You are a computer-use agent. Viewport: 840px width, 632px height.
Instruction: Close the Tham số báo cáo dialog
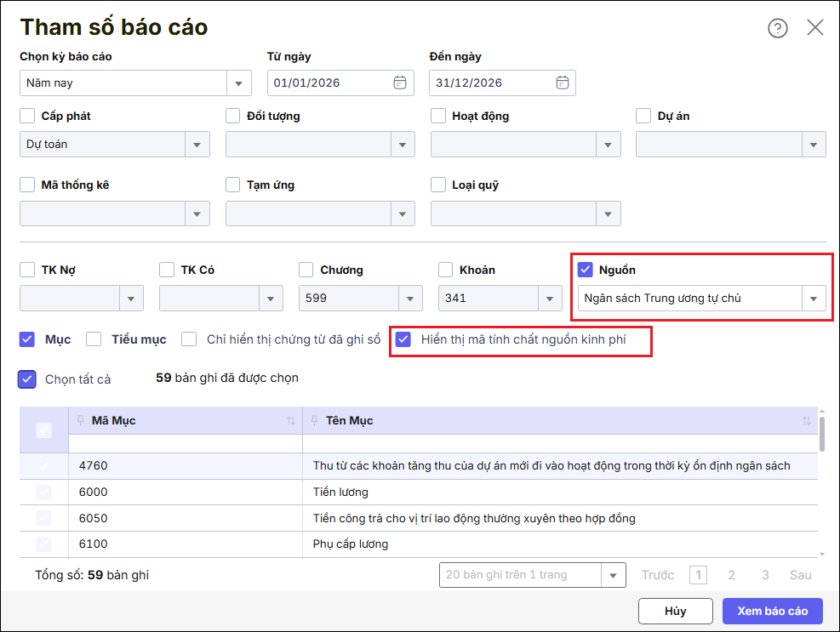[814, 27]
